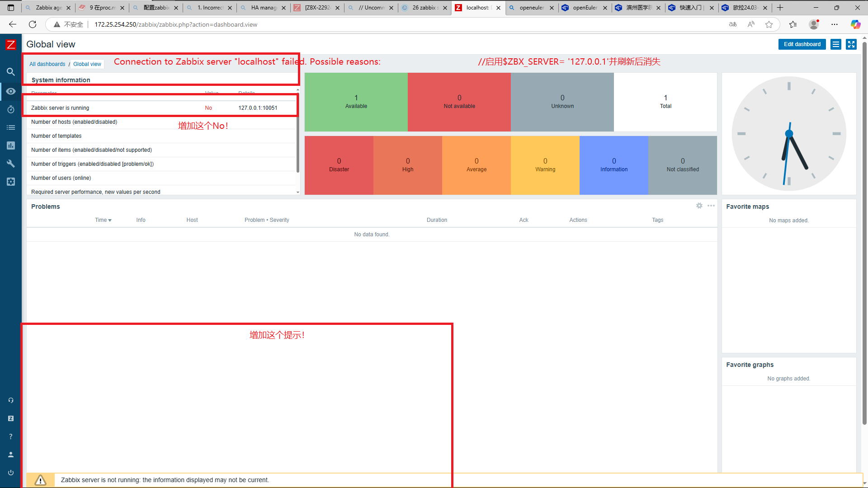The height and width of the screenshot is (488, 868).
Task: Switch to the openEuler browser tab
Action: coord(585,8)
